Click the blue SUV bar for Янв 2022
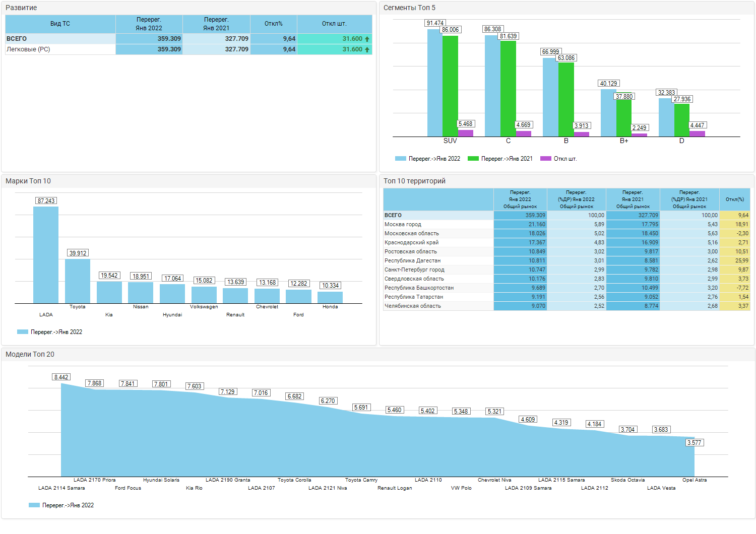The width and height of the screenshot is (756, 534). tap(435, 83)
